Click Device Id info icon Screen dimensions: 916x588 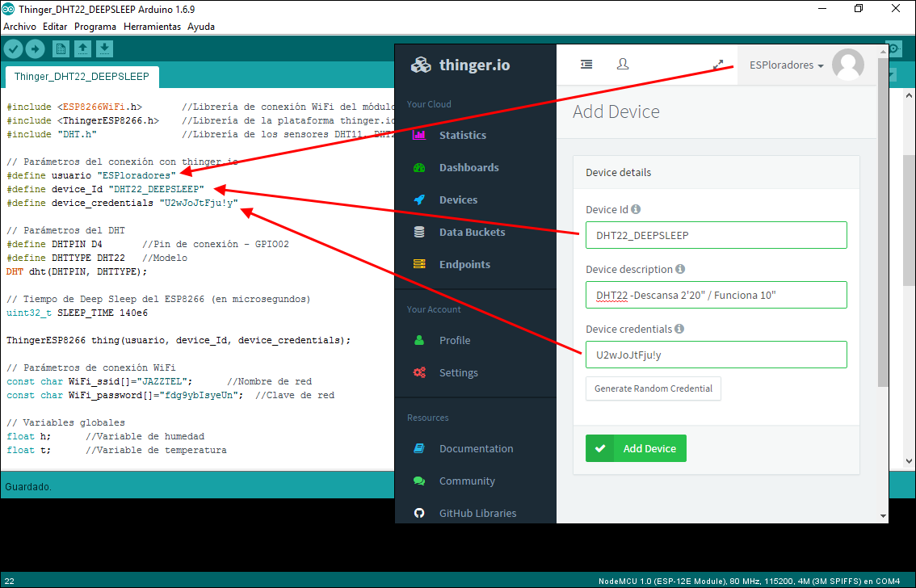point(636,209)
